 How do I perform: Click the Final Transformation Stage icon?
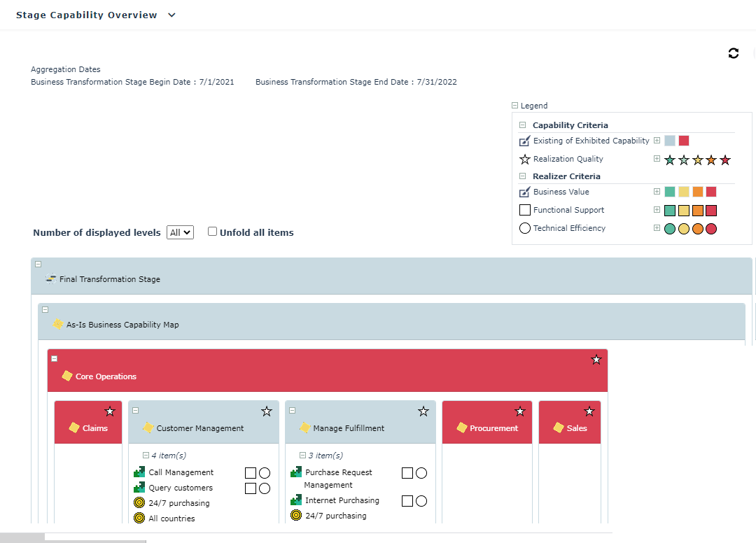(x=50, y=278)
